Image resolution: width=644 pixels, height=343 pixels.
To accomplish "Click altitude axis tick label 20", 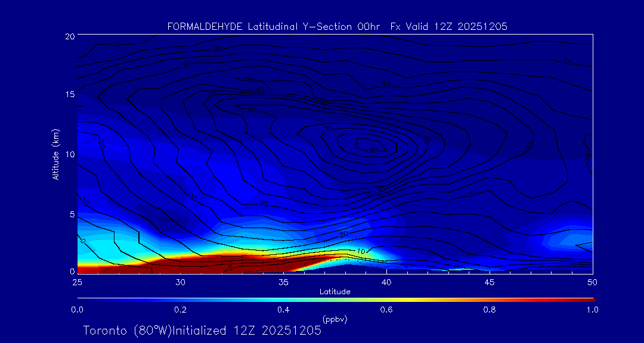I will pos(69,36).
